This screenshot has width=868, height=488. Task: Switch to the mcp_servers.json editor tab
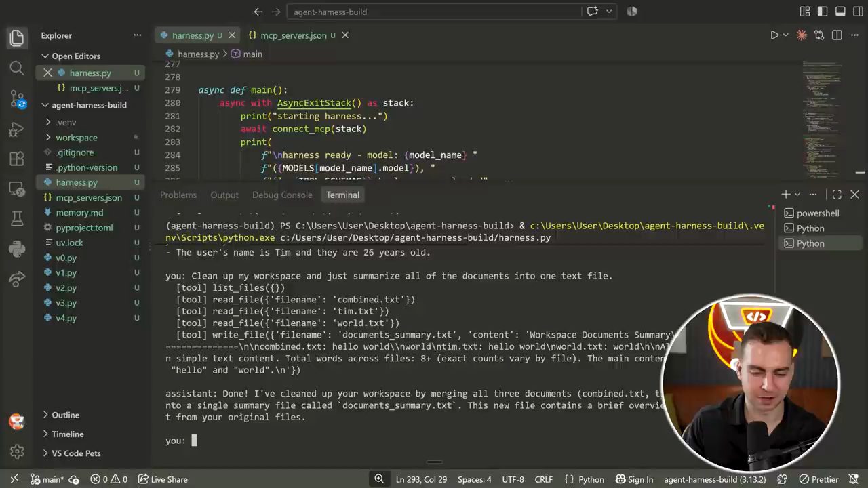point(293,35)
